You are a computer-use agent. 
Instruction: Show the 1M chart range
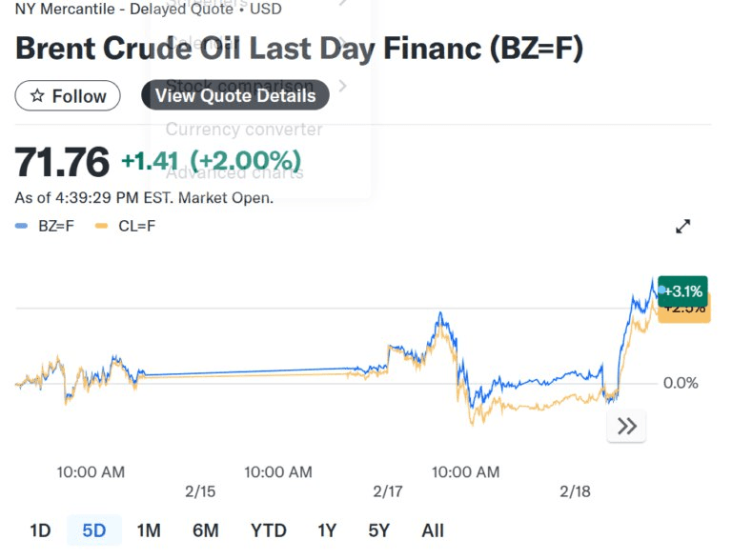pyautogui.click(x=149, y=530)
